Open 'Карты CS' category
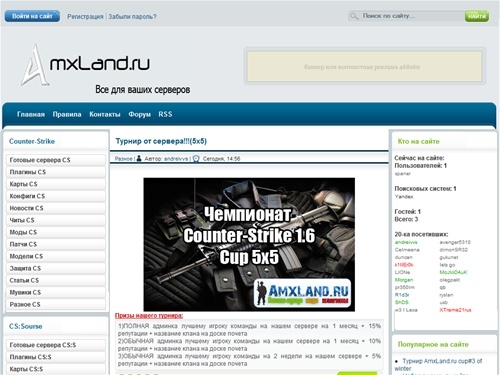This screenshot has width=500, height=375. tap(56, 184)
